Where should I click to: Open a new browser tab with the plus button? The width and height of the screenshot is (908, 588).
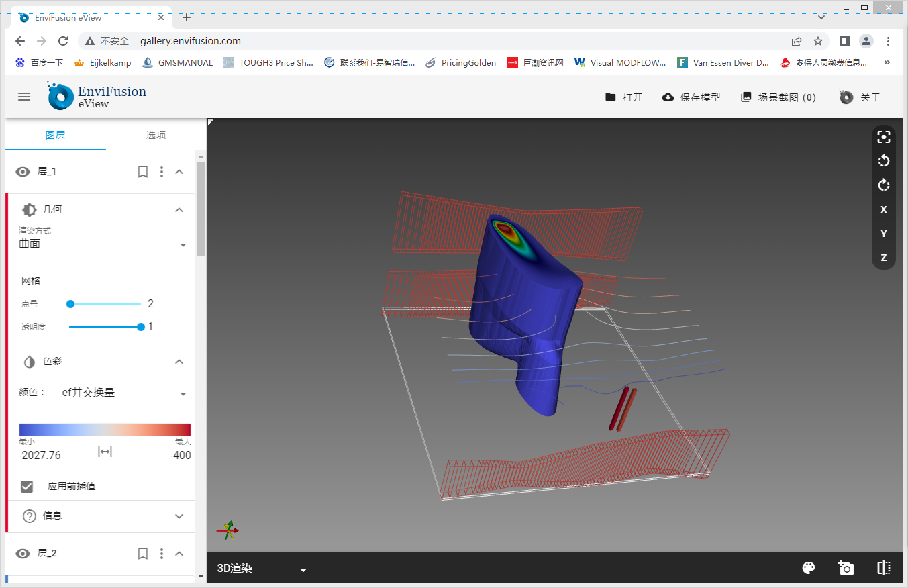point(187,17)
